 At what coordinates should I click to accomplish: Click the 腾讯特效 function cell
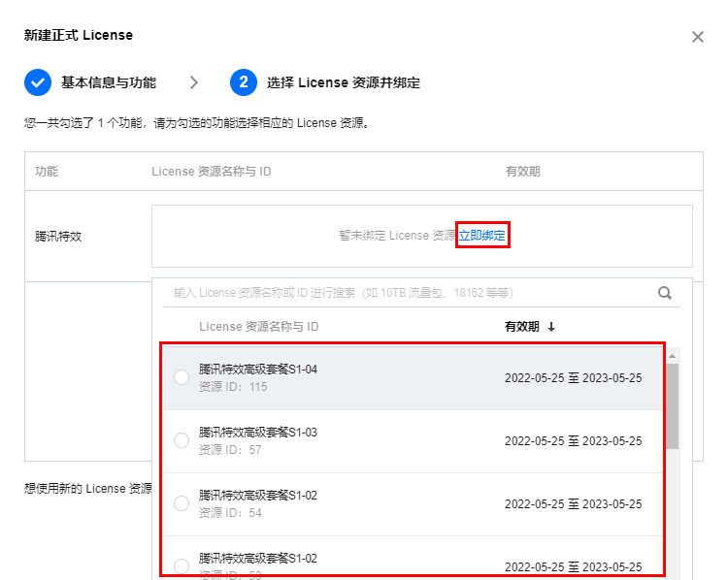click(x=58, y=237)
